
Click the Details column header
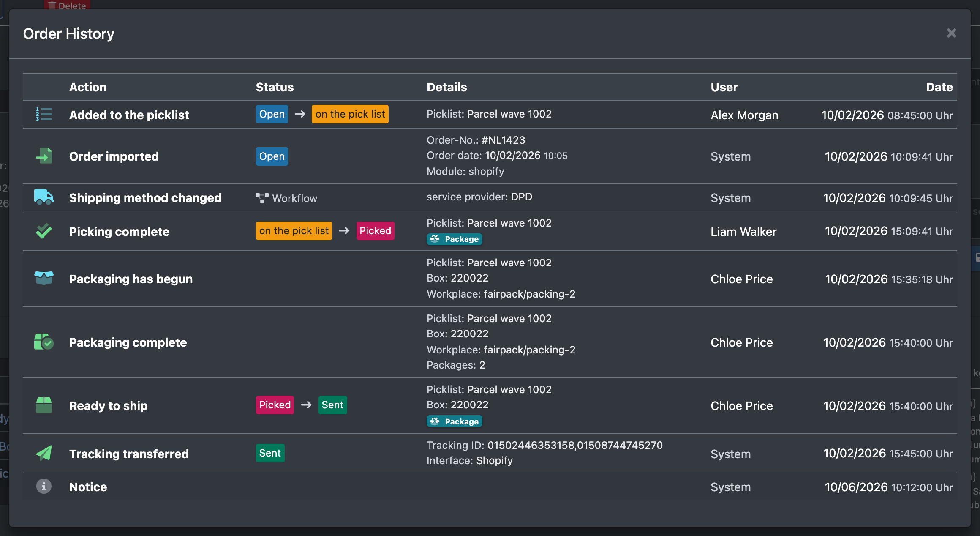pyautogui.click(x=447, y=87)
